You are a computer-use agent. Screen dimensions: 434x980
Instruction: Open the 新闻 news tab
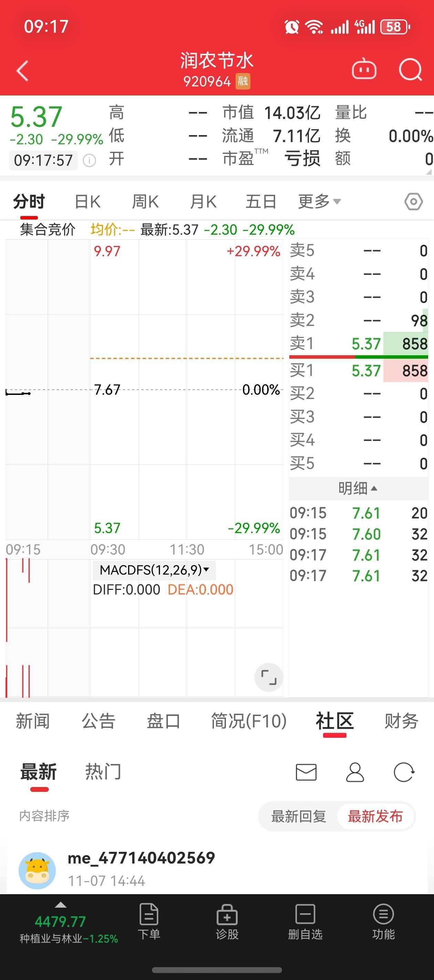tap(33, 721)
